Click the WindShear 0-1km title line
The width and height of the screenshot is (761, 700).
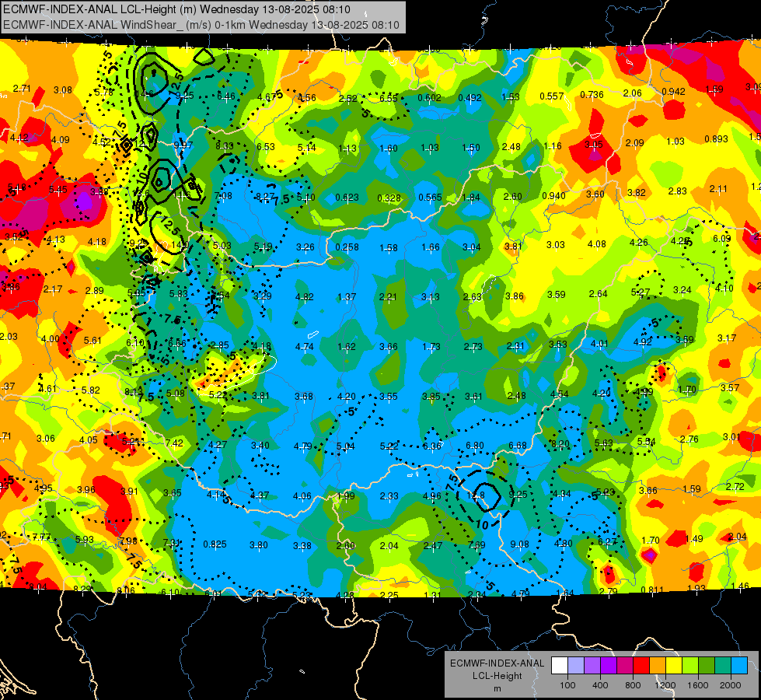201,25
